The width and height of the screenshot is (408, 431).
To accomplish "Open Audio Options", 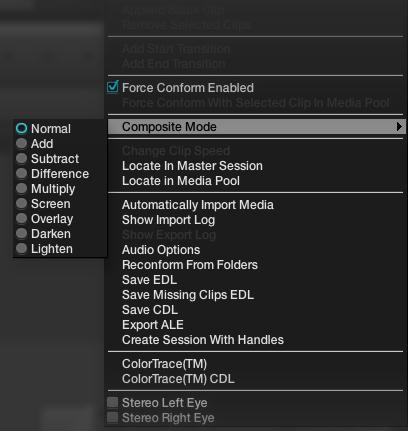I will [161, 250].
